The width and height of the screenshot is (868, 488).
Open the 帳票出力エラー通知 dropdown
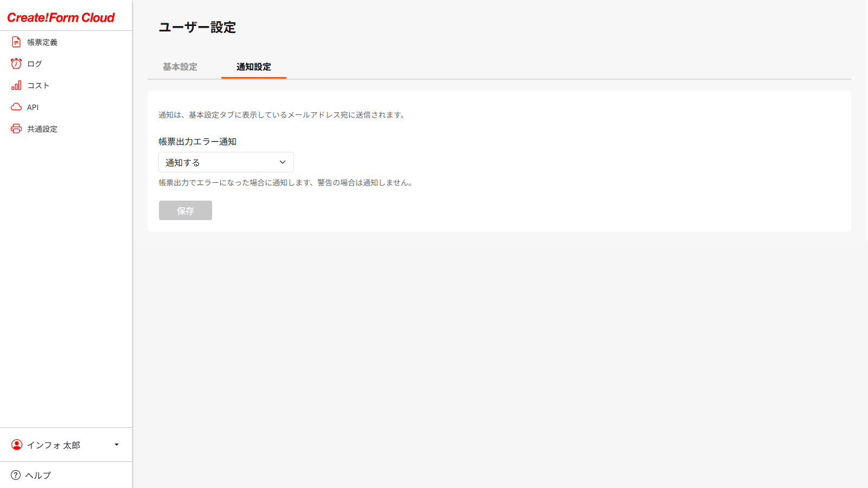pyautogui.click(x=226, y=162)
